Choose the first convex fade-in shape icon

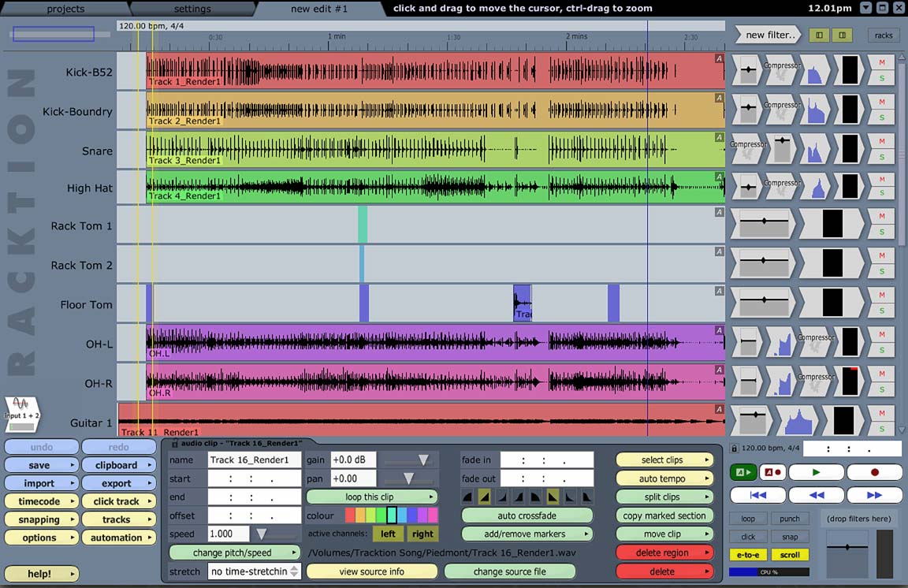click(x=468, y=497)
